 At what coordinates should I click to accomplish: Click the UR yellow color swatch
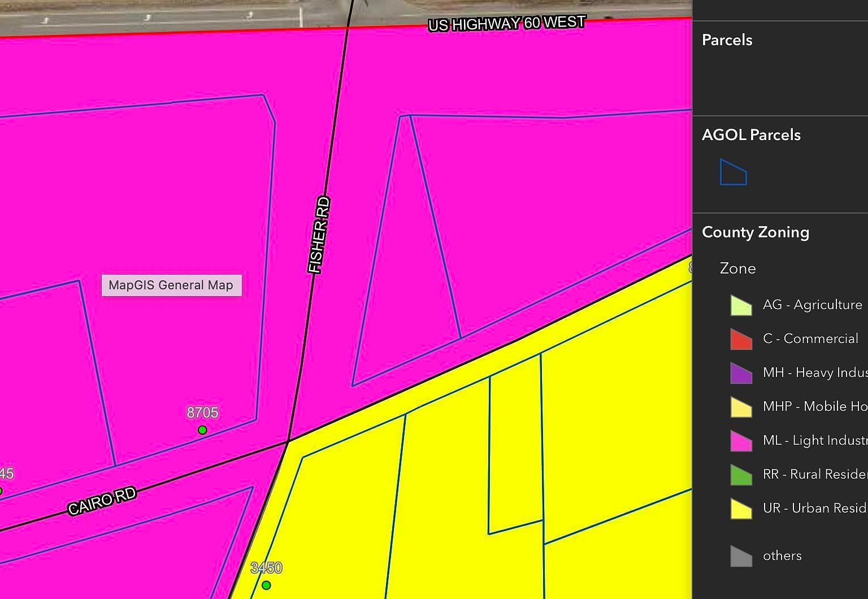tap(741, 508)
